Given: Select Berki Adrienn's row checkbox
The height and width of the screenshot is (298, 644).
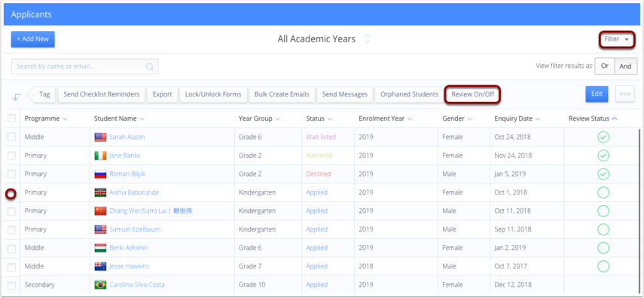Looking at the screenshot, I should (x=11, y=249).
